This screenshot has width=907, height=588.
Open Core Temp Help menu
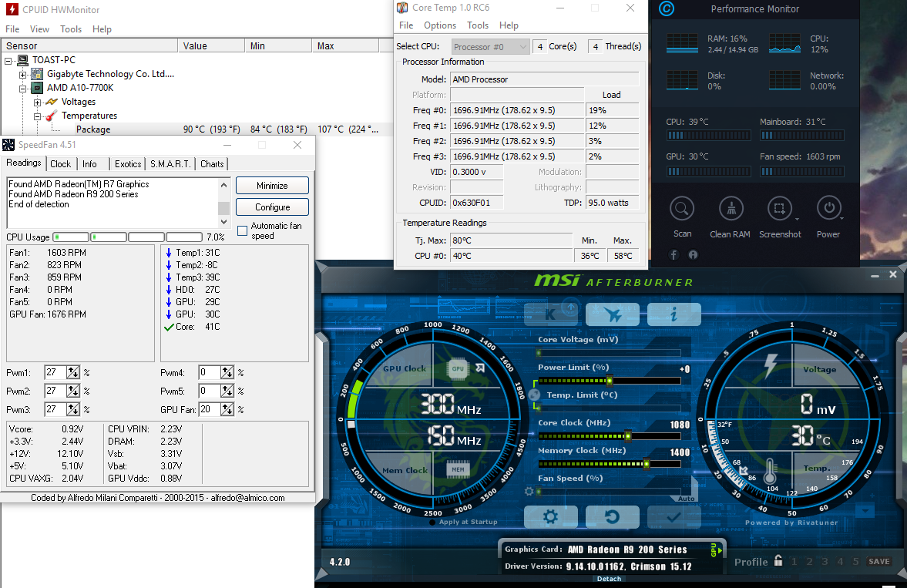click(509, 25)
